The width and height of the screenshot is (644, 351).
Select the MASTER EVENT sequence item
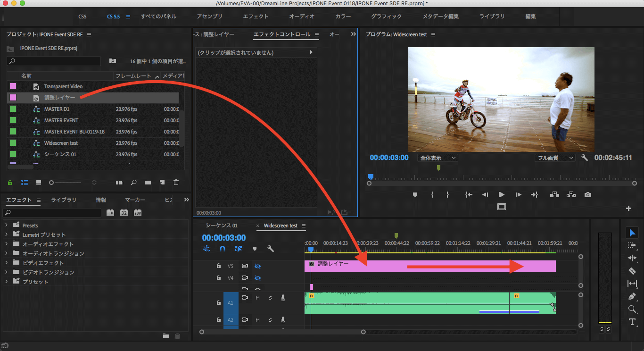tap(61, 120)
